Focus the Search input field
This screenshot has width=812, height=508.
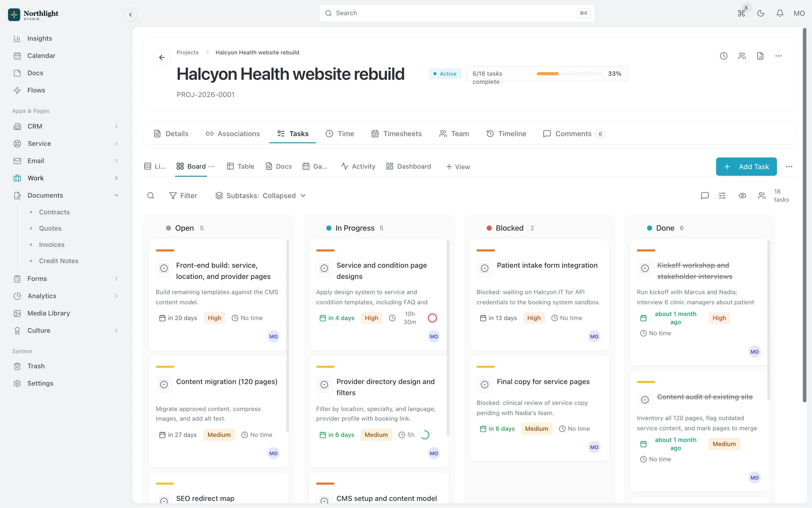click(x=457, y=13)
